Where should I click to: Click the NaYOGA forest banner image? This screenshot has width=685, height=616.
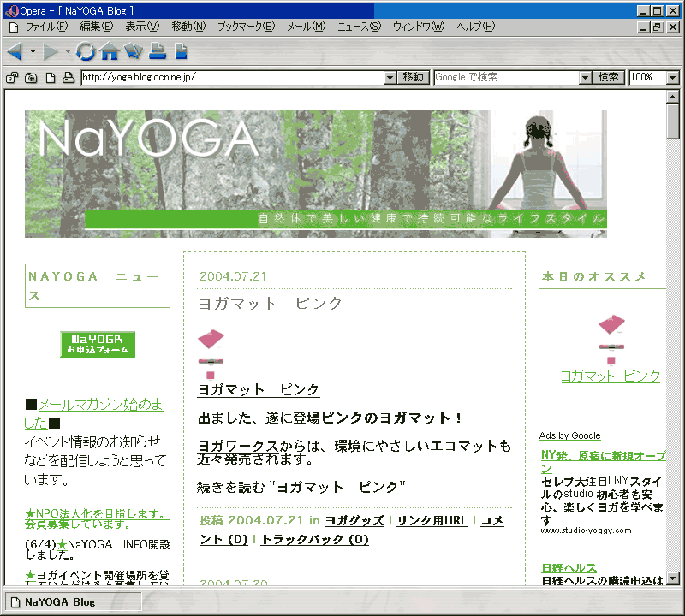(316, 174)
